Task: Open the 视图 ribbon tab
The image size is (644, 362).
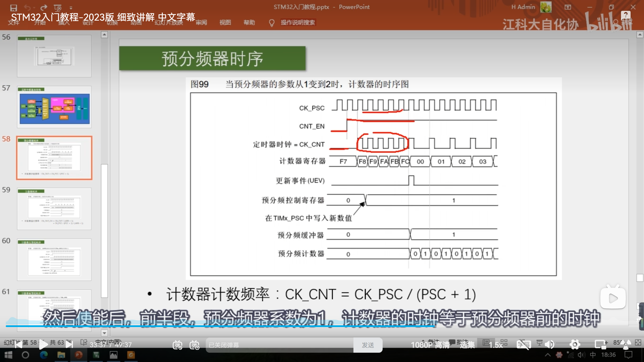Action: tap(225, 22)
